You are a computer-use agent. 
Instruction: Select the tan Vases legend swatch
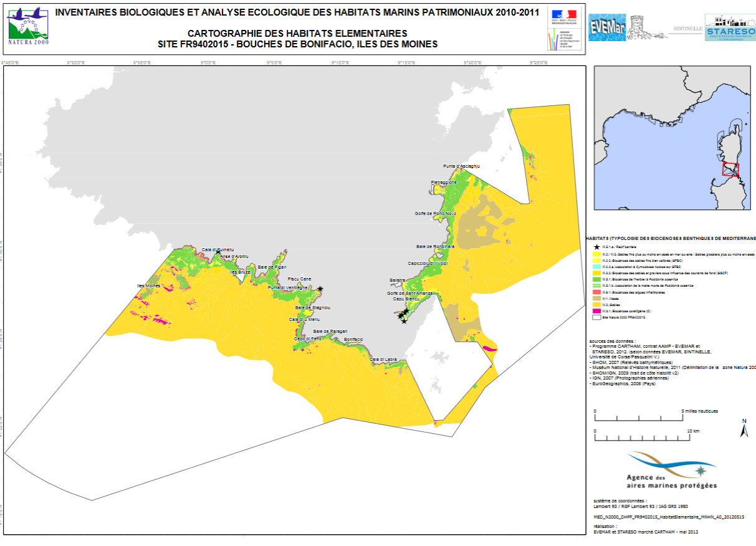pyautogui.click(x=597, y=298)
